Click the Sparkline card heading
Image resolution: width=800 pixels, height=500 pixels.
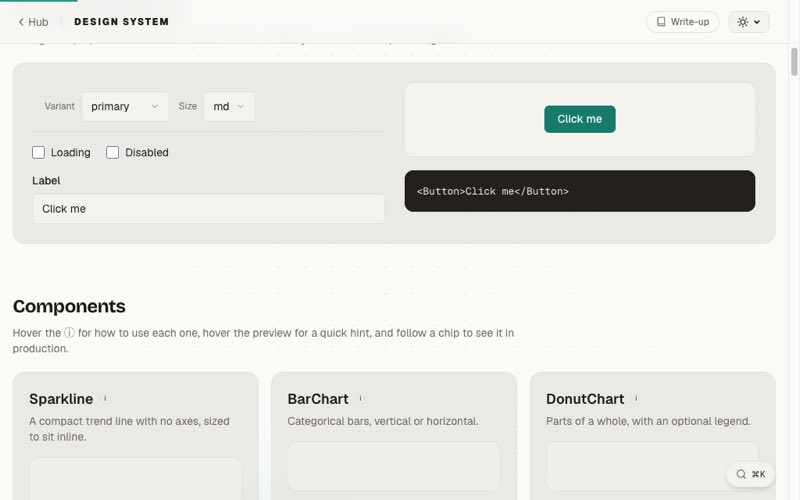pyautogui.click(x=61, y=399)
